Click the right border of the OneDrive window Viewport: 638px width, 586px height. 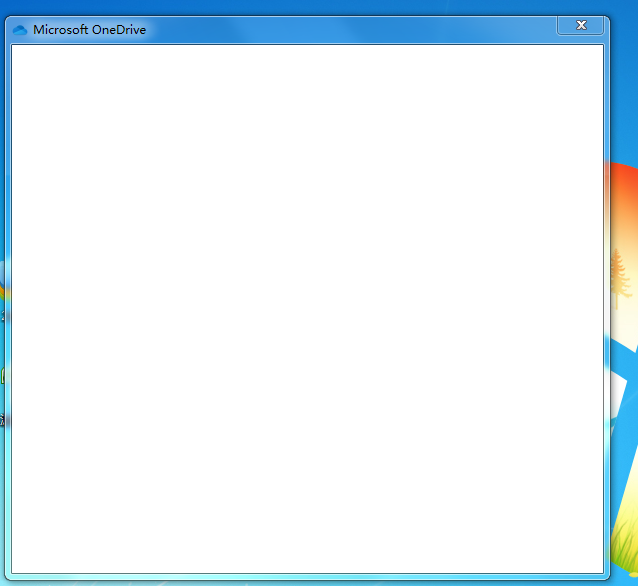point(607,300)
